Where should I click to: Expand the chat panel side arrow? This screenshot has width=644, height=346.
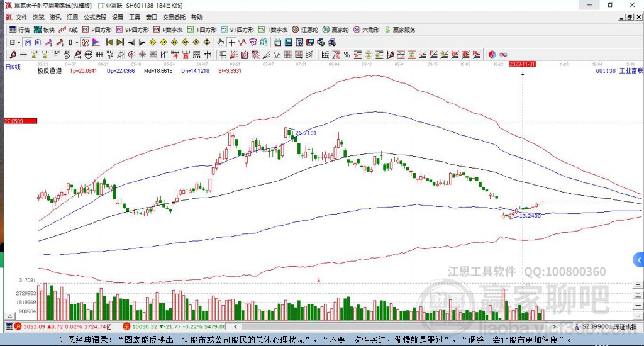tap(639, 259)
